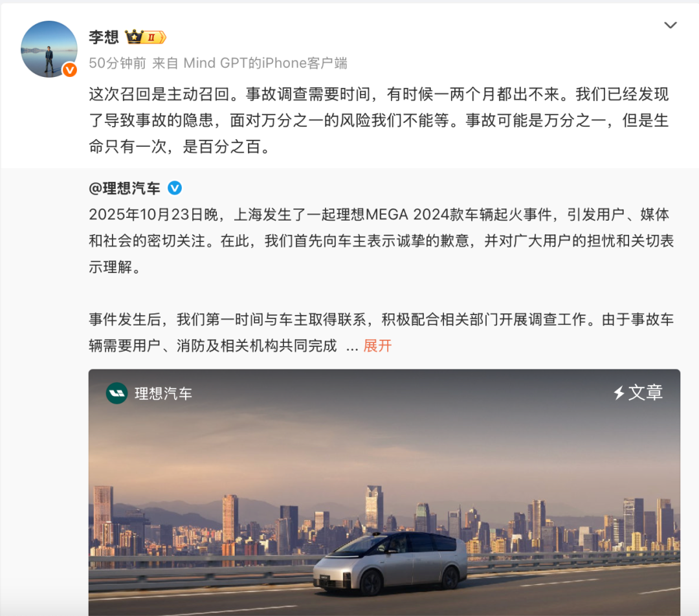The width and height of the screenshot is (699, 616).
Task: Click the silver MEGA van in the photo
Action: (x=390, y=564)
